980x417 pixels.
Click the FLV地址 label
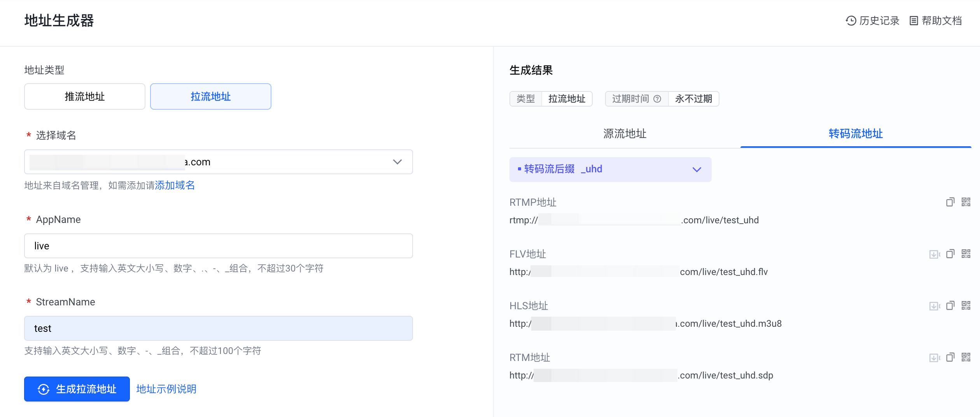528,254
